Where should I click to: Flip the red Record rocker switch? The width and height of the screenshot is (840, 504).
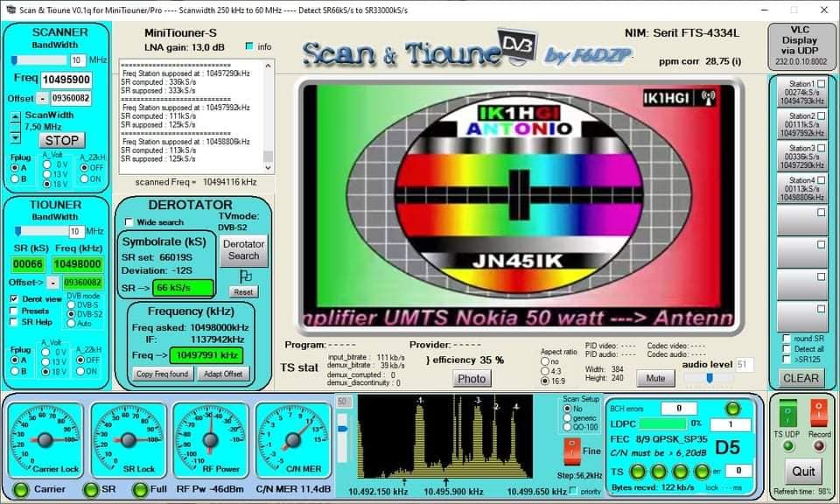click(819, 415)
